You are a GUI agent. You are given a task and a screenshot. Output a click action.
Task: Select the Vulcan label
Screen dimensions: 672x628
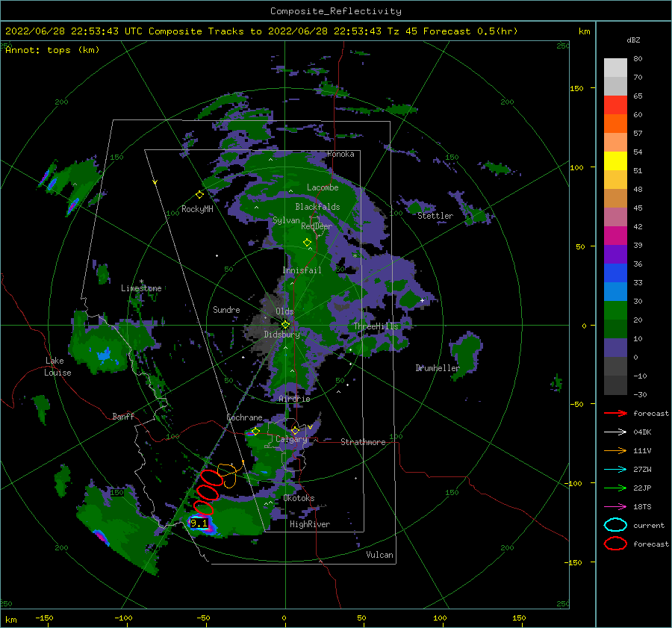click(x=380, y=555)
